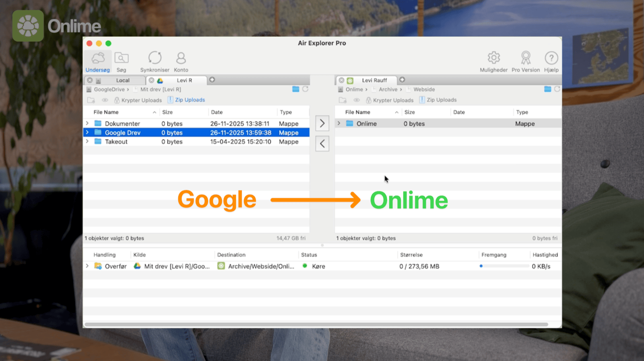Close the Levi R Google Drive tab
Image resolution: width=644 pixels, height=361 pixels.
coord(151,80)
